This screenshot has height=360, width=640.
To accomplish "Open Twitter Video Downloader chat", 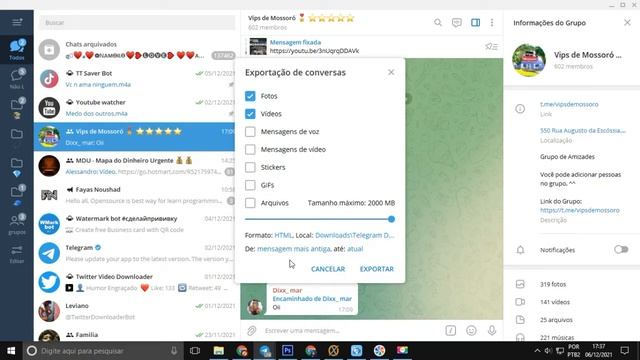I will tap(135, 282).
